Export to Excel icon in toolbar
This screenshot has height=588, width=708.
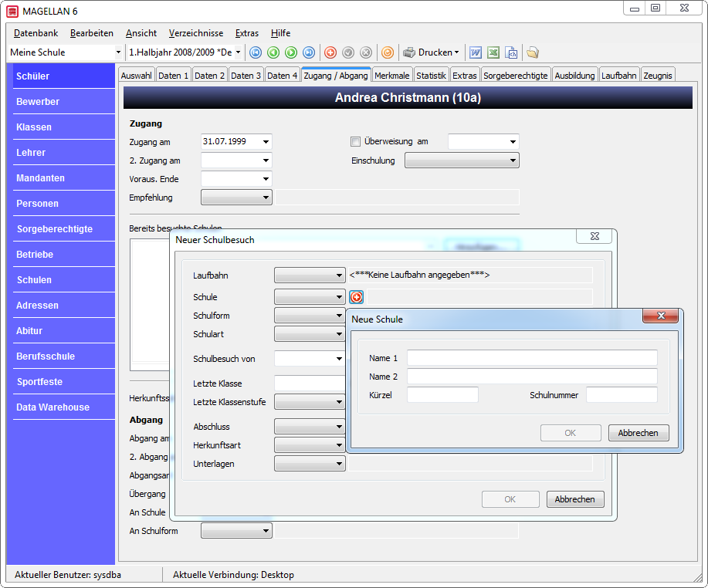[493, 52]
